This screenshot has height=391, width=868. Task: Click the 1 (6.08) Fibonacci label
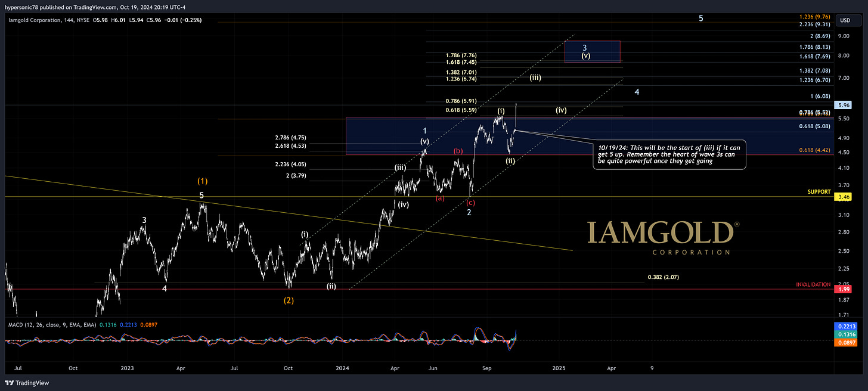tap(820, 97)
